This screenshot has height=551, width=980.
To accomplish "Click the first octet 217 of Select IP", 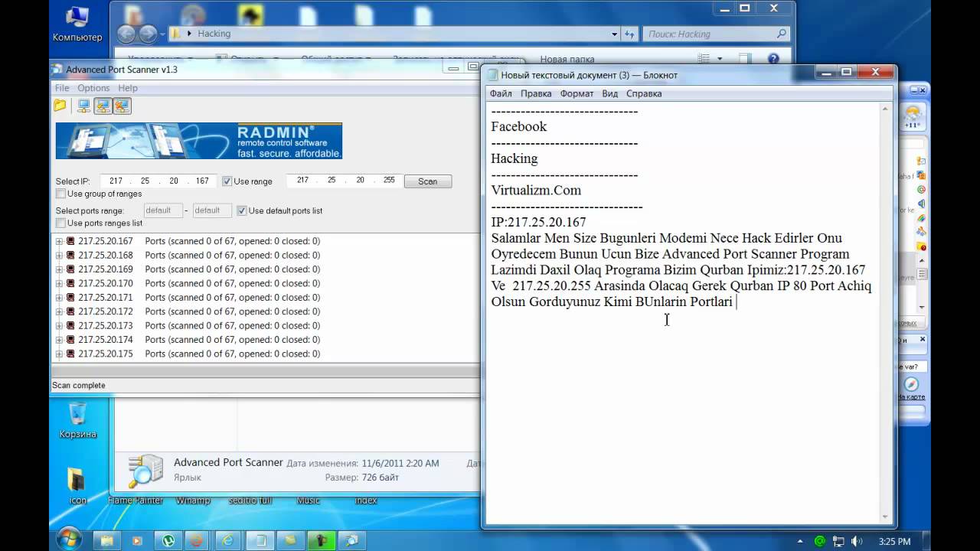I will point(116,181).
